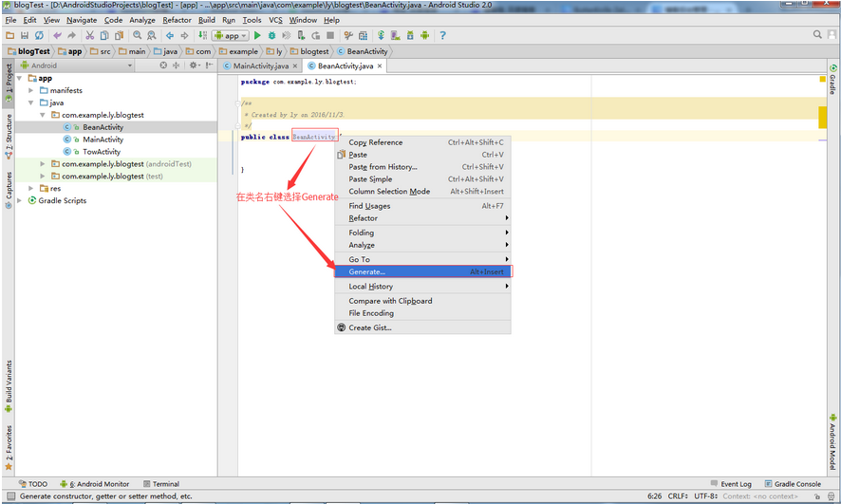Open the Terminal tool window
This screenshot has width=841, height=504.
coord(161,484)
